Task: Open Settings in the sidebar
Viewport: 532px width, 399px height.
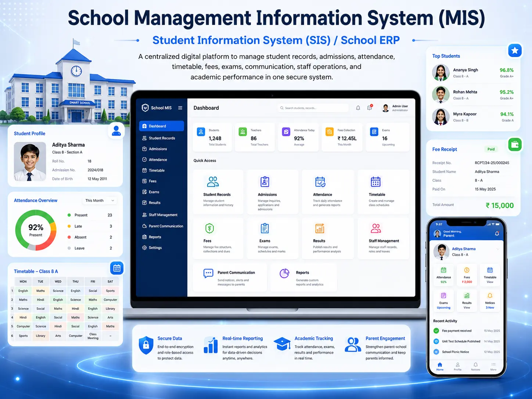Action: point(162,248)
